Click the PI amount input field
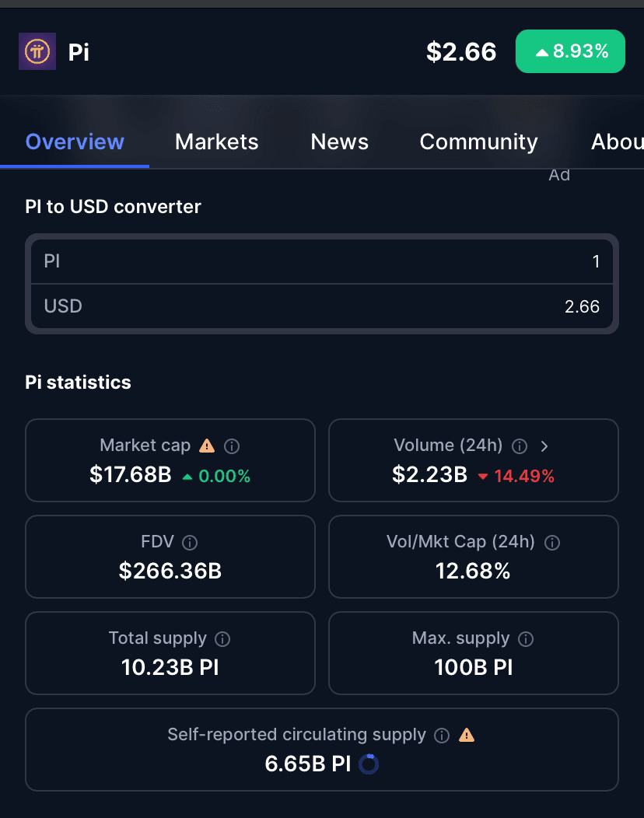Viewport: 644px width, 818px height. tap(322, 261)
